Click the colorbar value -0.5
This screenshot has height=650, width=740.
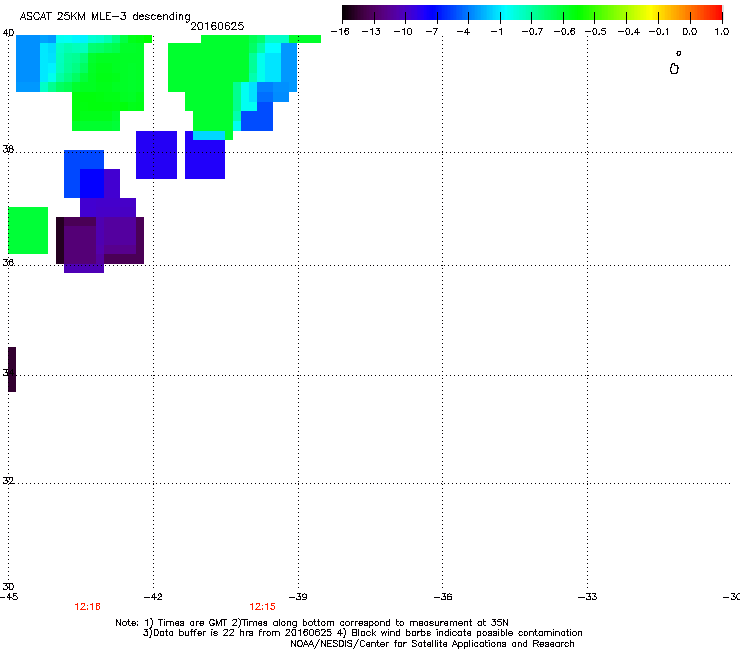596,32
